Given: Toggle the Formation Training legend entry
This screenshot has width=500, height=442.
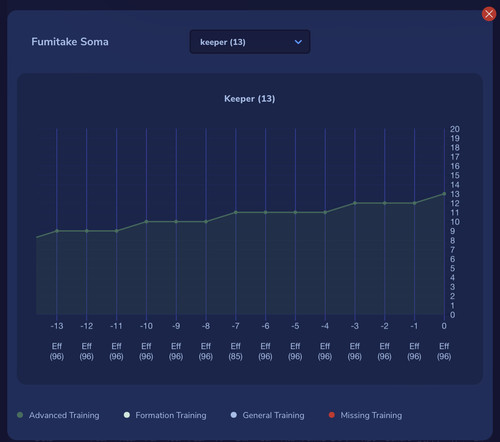Looking at the screenshot, I should tap(165, 415).
